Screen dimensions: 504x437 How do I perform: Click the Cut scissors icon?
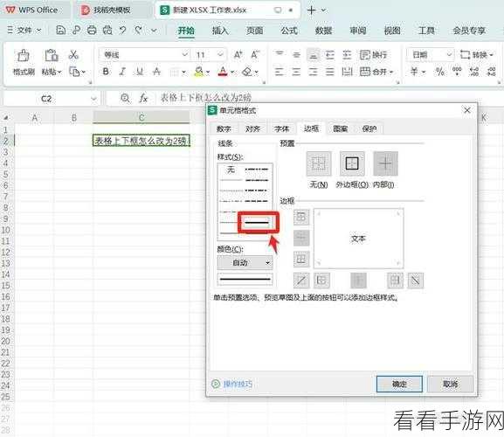73,55
